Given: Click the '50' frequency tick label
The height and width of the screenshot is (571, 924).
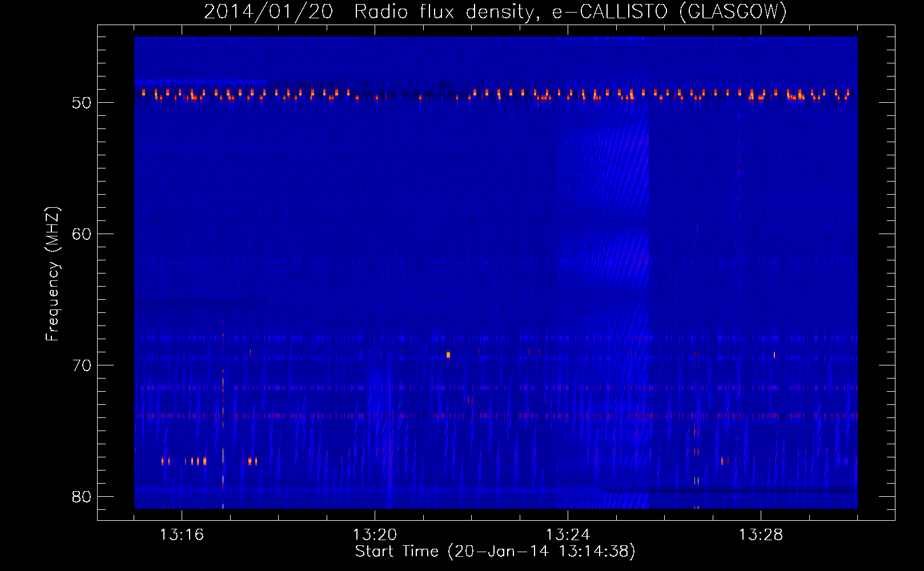Looking at the screenshot, I should [x=82, y=103].
